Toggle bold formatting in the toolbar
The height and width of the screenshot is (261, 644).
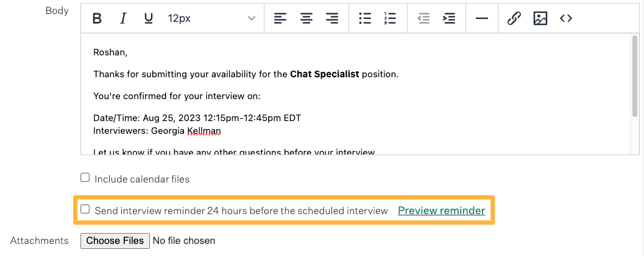97,18
